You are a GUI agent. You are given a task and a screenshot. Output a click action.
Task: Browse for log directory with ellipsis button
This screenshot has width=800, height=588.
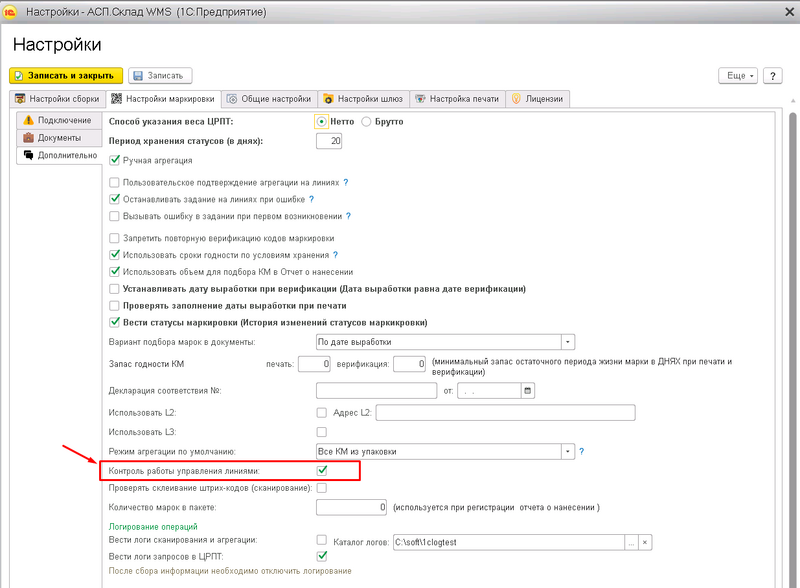631,541
